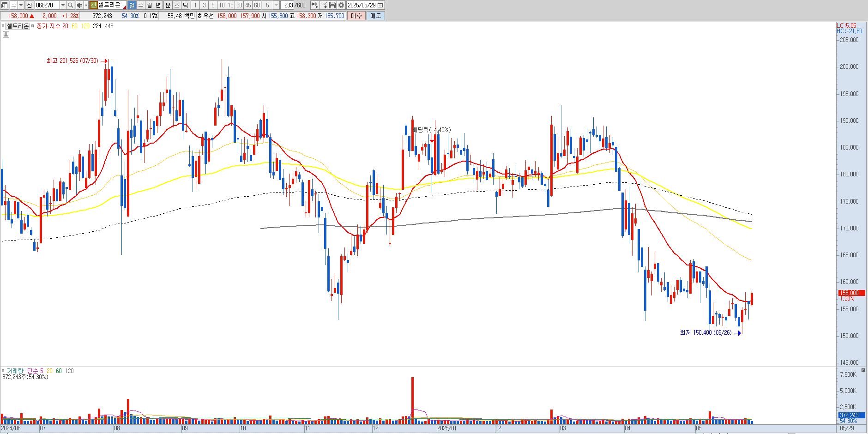This screenshot has width=868, height=434.
Task: Open the dropdown next to 주 selector
Action: (21, 5)
